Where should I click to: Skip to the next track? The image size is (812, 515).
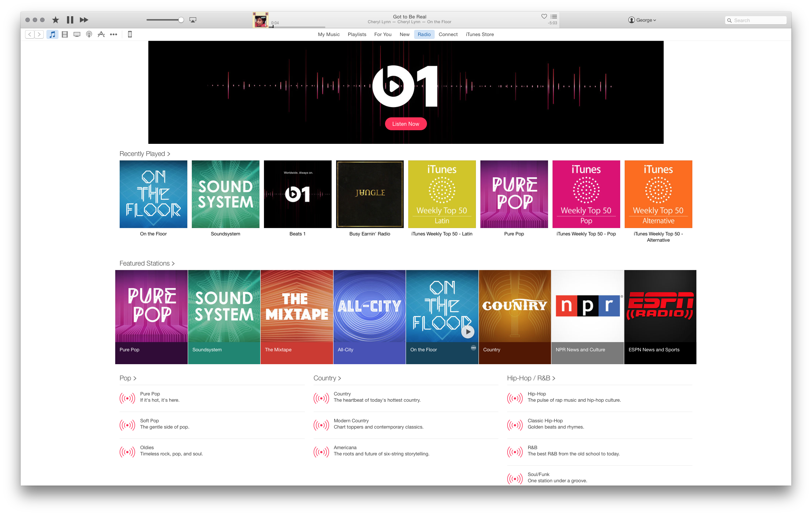84,20
